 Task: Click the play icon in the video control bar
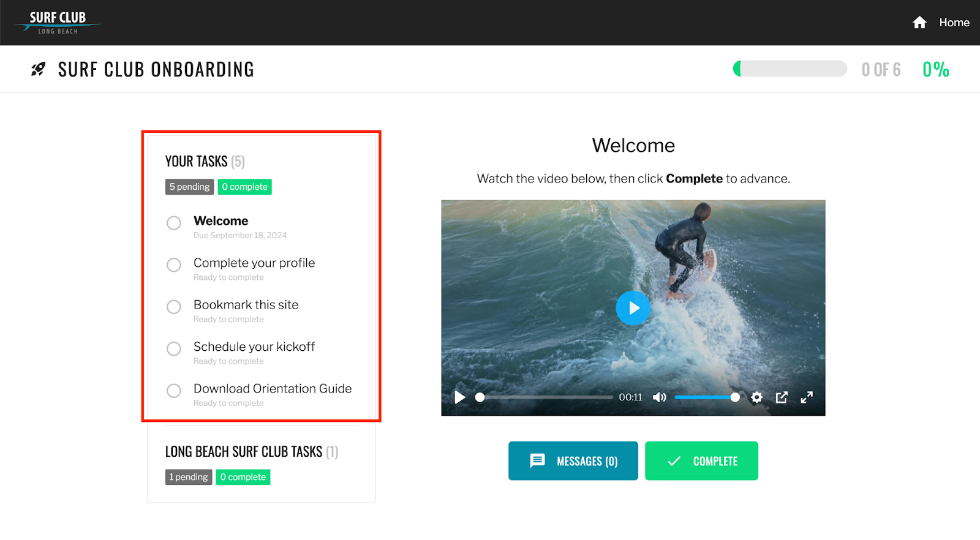pyautogui.click(x=459, y=397)
